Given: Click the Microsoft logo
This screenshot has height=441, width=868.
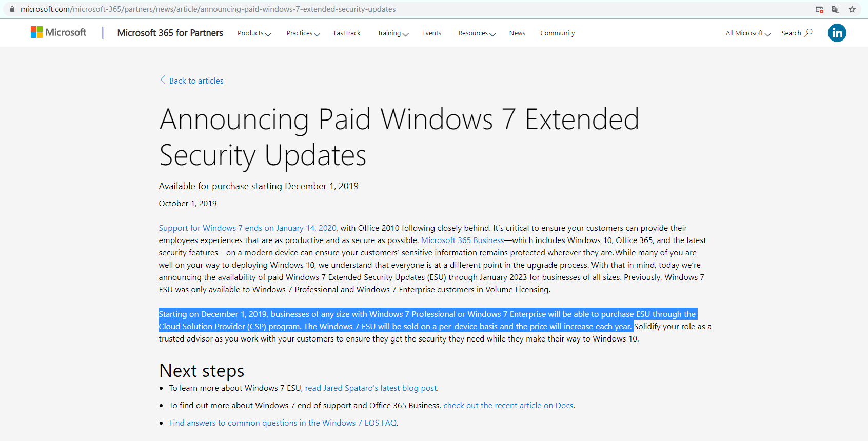Looking at the screenshot, I should point(58,32).
